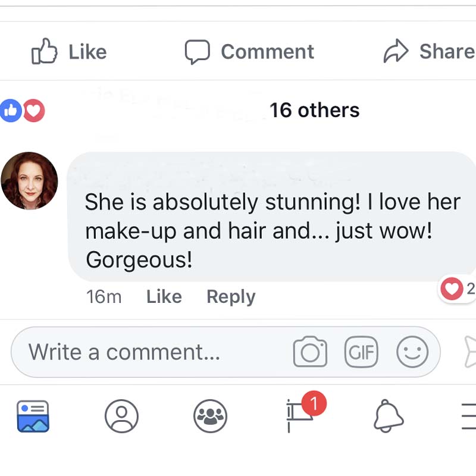This screenshot has width=476, height=476.
Task: Like the 'absolutely stunning' comment
Action: point(164,296)
